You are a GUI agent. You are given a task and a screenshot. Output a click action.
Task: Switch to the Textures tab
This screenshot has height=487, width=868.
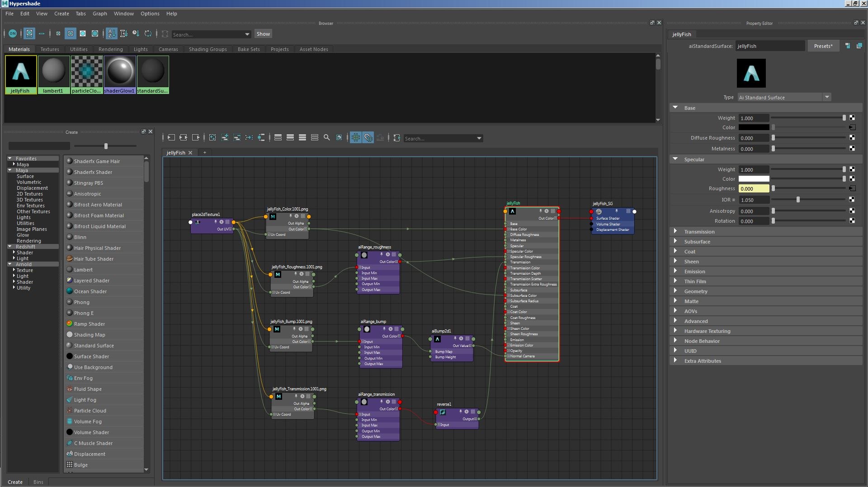(x=49, y=49)
